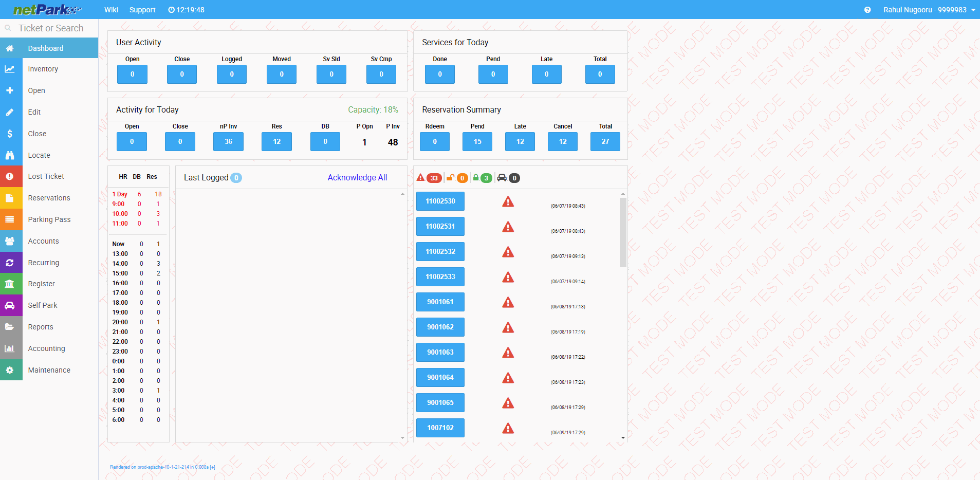The height and width of the screenshot is (480, 980).
Task: Click the help question mark icon
Action: click(867, 10)
